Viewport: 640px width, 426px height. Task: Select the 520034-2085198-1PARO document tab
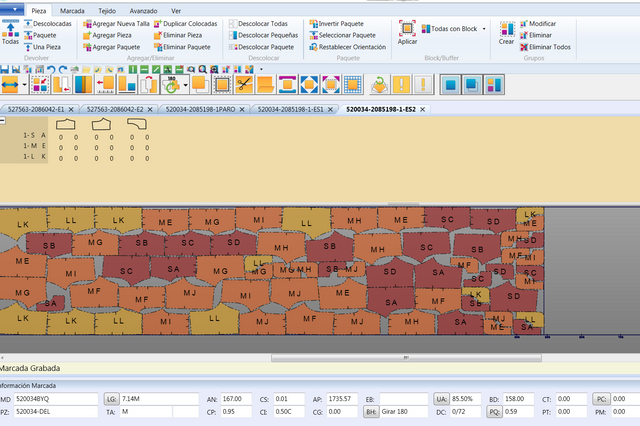tap(201, 108)
